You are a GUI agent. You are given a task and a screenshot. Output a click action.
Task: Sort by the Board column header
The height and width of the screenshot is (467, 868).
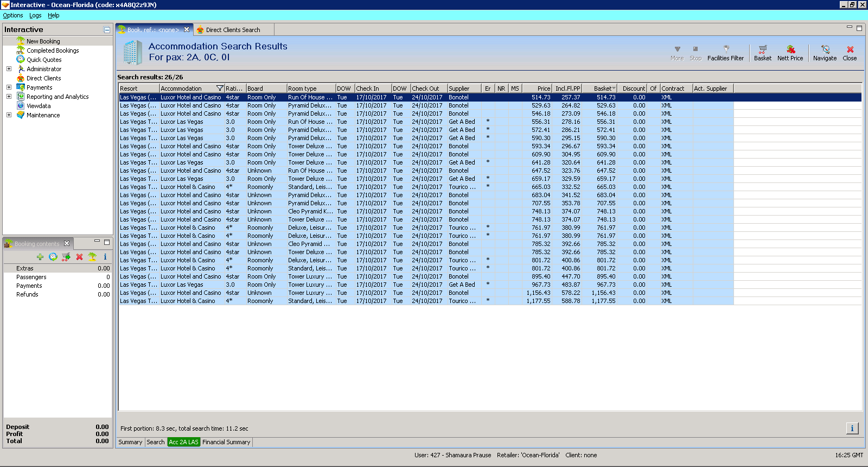(x=266, y=89)
